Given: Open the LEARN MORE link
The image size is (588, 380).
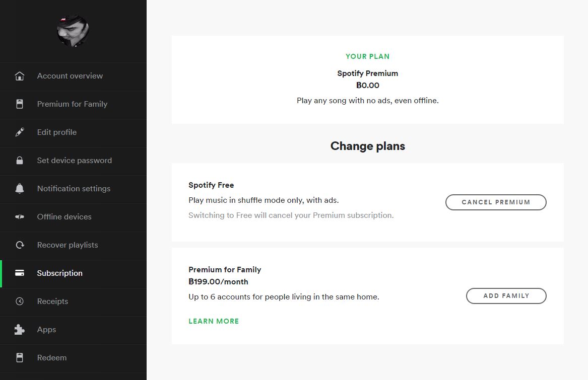Looking at the screenshot, I should [x=213, y=321].
